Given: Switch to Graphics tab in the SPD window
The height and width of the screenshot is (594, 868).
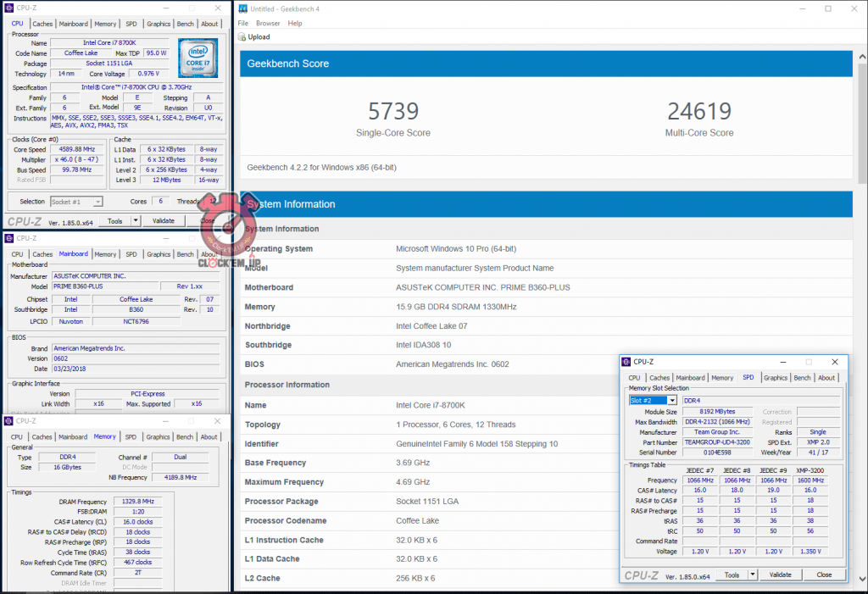Looking at the screenshot, I should click(775, 378).
